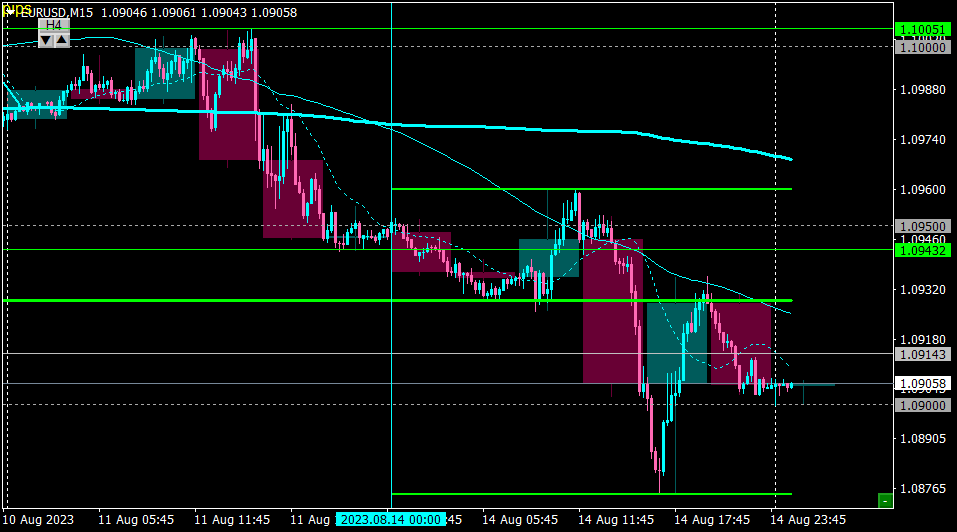Click the highlighted 2023.08.14 00:00 time label
The image size is (957, 532).
pos(391,520)
